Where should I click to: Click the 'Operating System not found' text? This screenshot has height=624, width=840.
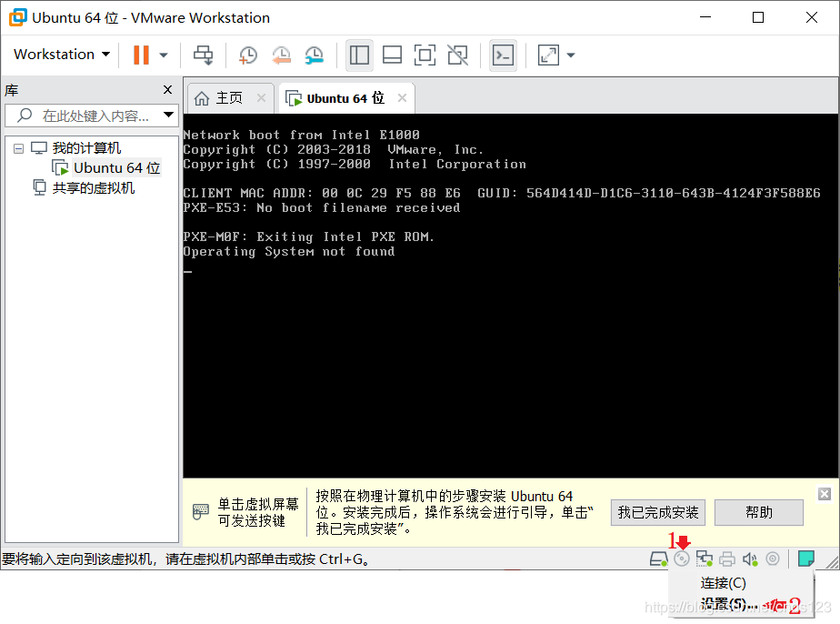click(x=289, y=251)
